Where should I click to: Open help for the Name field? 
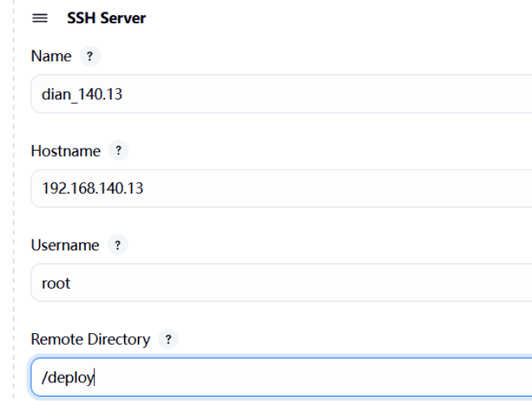(90, 56)
